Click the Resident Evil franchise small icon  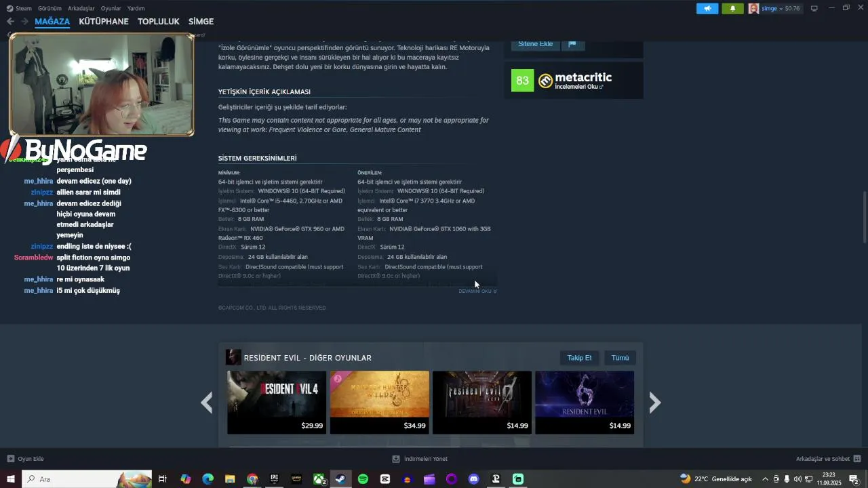point(233,357)
